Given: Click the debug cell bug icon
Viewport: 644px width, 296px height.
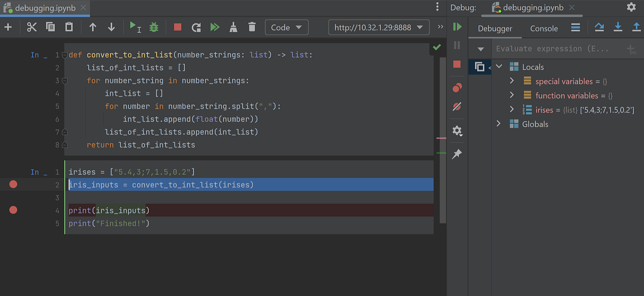Looking at the screenshot, I should click(x=153, y=27).
